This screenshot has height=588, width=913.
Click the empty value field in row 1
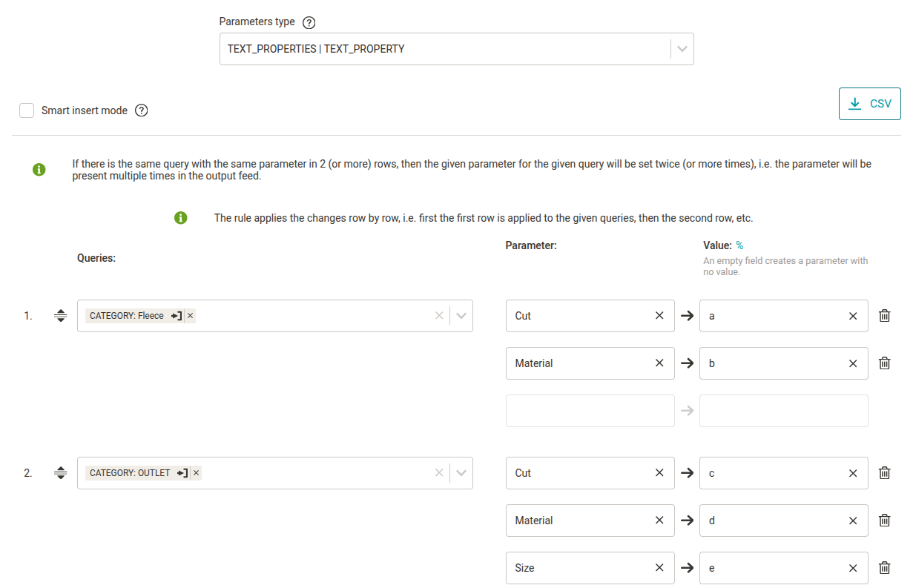point(783,411)
